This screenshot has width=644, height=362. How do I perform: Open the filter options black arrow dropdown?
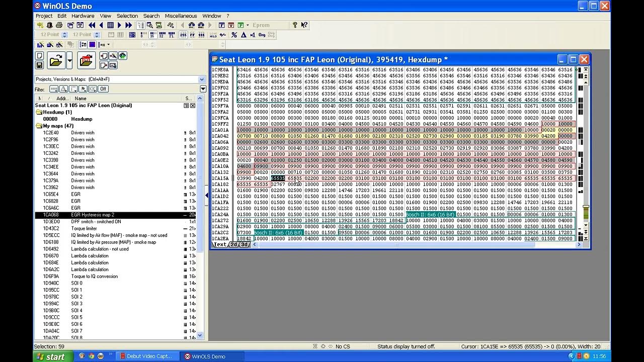pos(203,89)
